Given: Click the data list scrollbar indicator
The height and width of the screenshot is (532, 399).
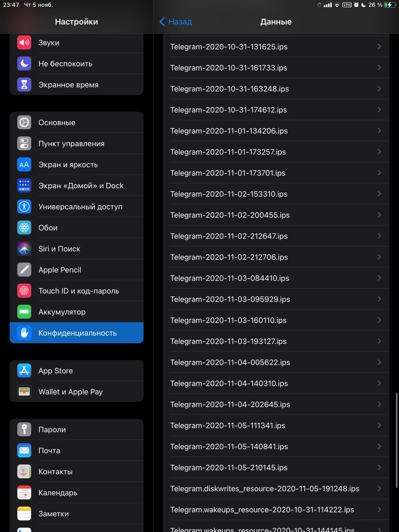Looking at the screenshot, I should tap(397, 440).
